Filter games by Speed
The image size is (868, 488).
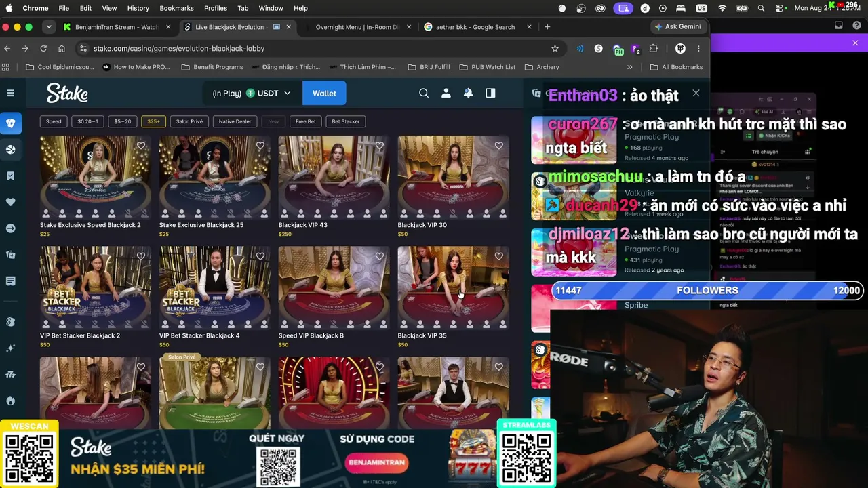[54, 121]
